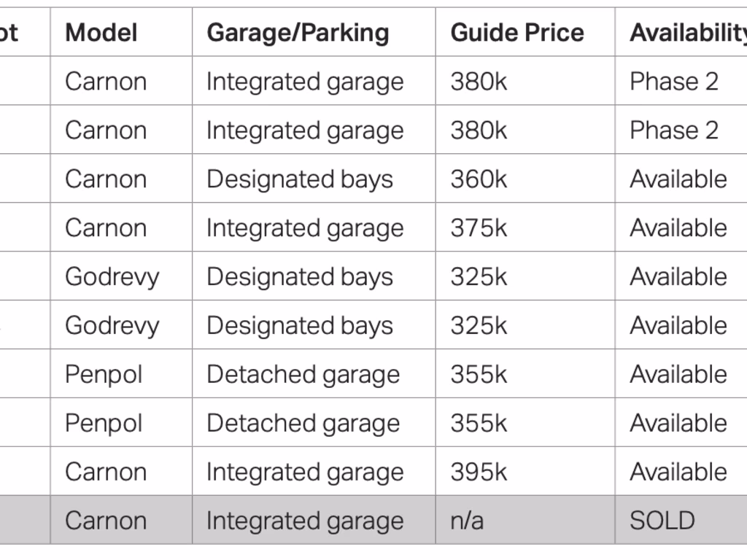Click Integrated garage in the SOLD row

(x=305, y=521)
